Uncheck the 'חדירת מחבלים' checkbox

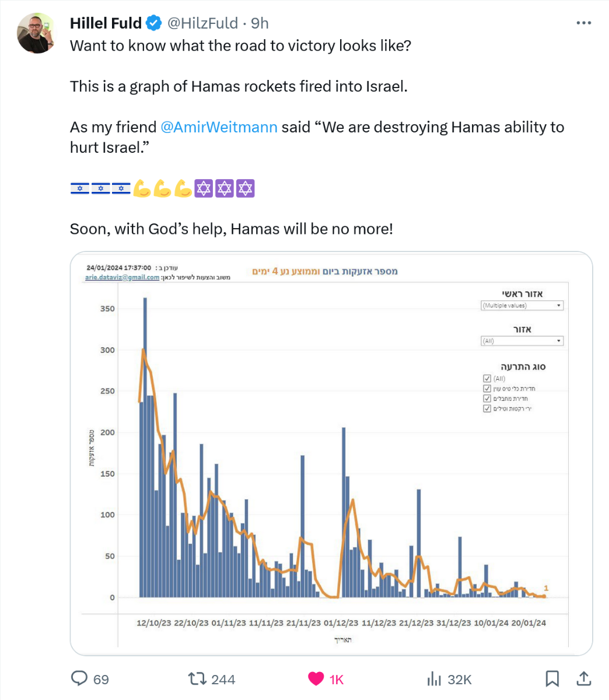(487, 398)
